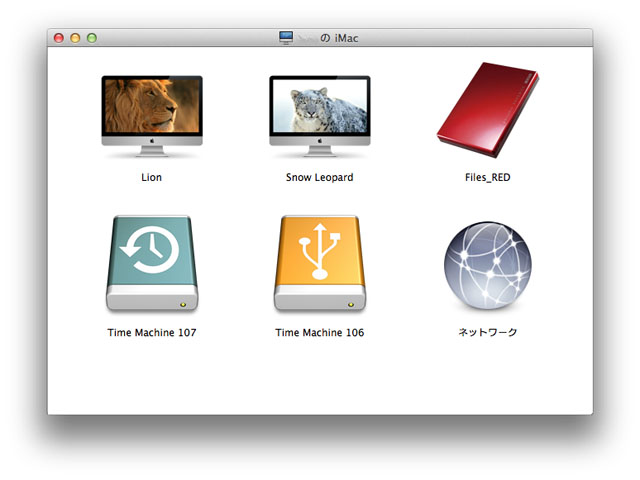Zoom the window with the green button
The image size is (640, 480).
click(x=92, y=38)
